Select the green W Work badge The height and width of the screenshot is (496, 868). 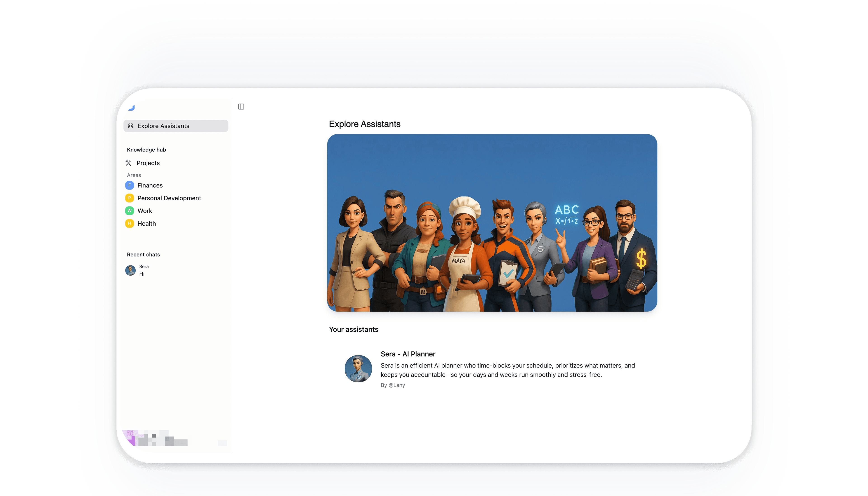click(129, 211)
